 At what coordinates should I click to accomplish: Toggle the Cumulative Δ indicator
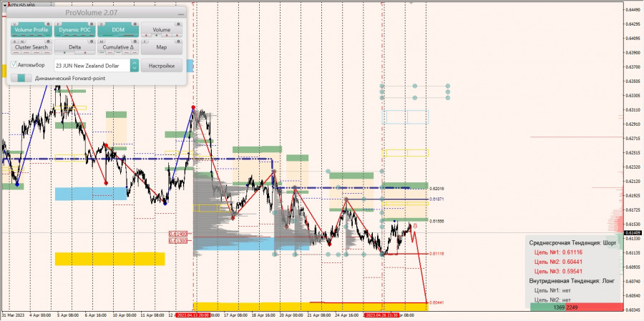[118, 46]
